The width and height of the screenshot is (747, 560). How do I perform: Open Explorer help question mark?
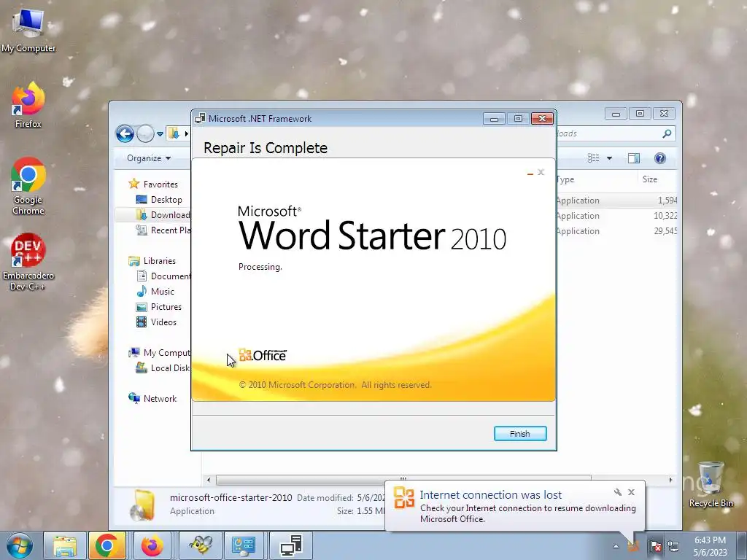(x=659, y=158)
